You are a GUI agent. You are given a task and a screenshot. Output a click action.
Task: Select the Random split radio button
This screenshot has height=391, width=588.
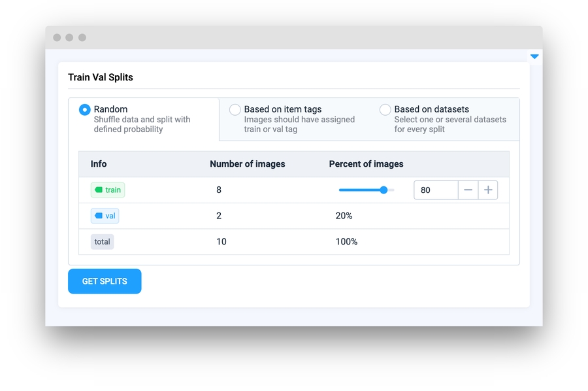click(x=84, y=110)
